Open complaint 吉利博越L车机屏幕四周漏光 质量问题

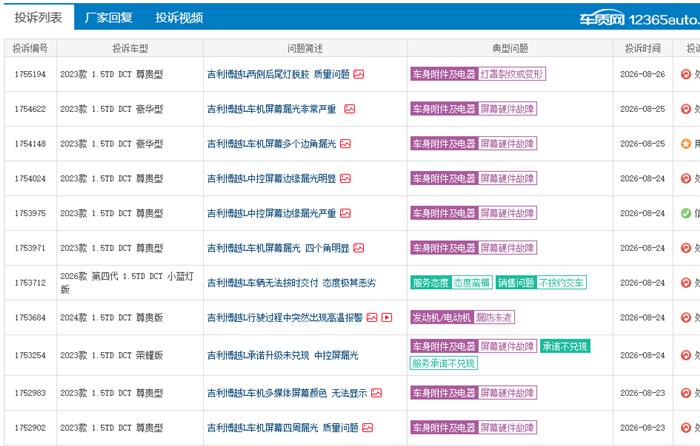pos(283,428)
